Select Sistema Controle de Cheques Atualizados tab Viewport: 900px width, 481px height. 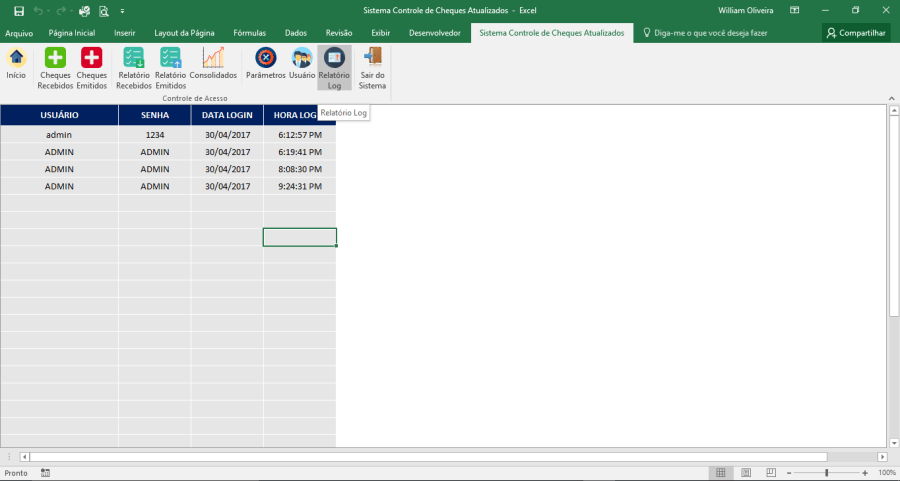tap(552, 33)
